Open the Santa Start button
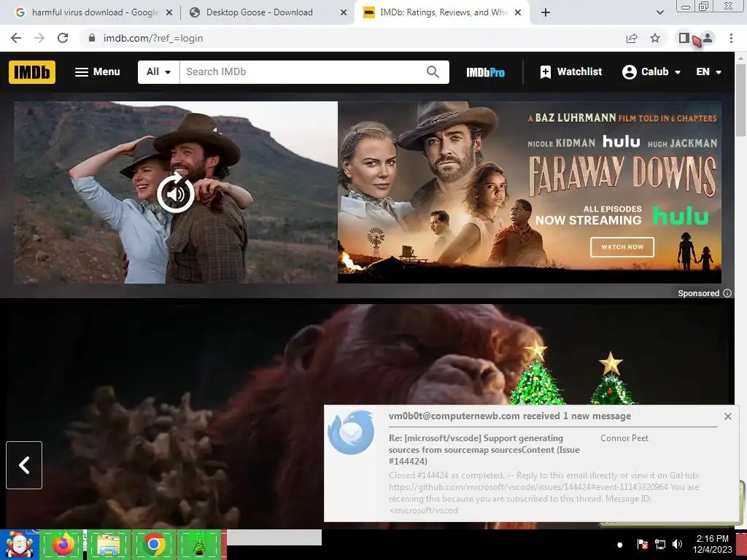This screenshot has width=747, height=560. [19, 544]
